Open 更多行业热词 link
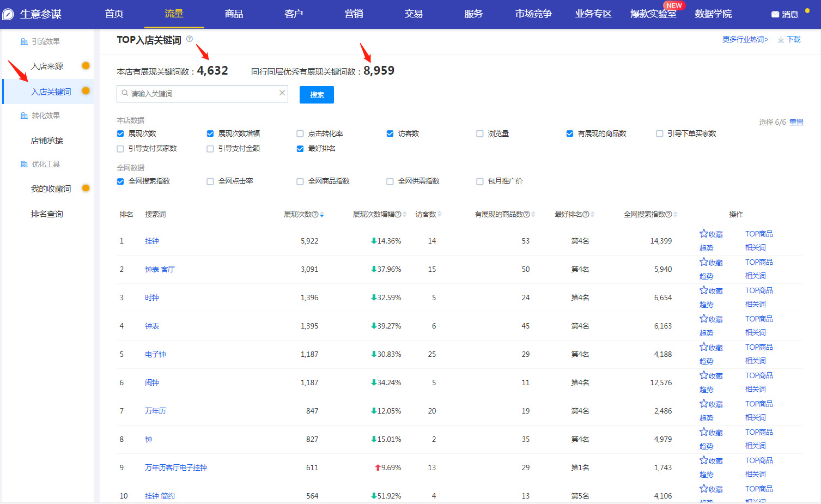Viewport: 821px width, 504px height. [745, 39]
